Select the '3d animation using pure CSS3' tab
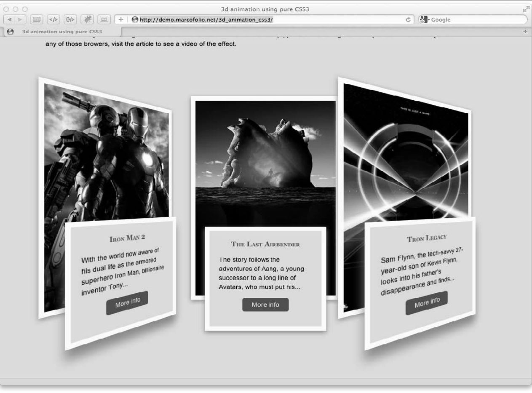The height and width of the screenshot is (393, 532). tap(61, 32)
